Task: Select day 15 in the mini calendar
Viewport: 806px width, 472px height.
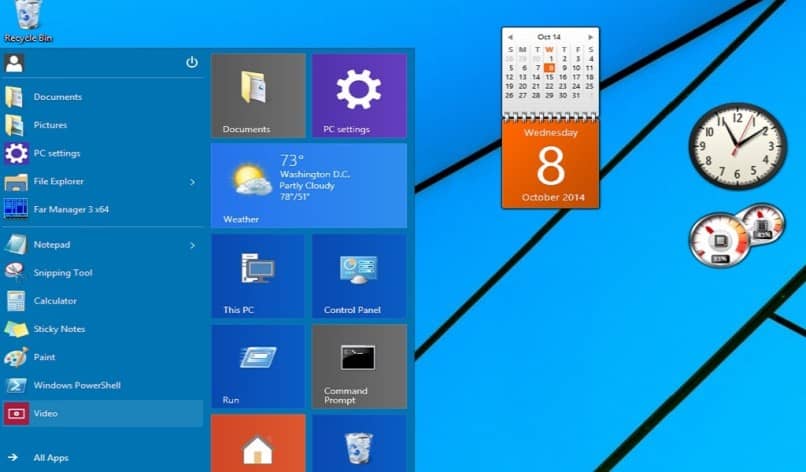Action: click(549, 77)
